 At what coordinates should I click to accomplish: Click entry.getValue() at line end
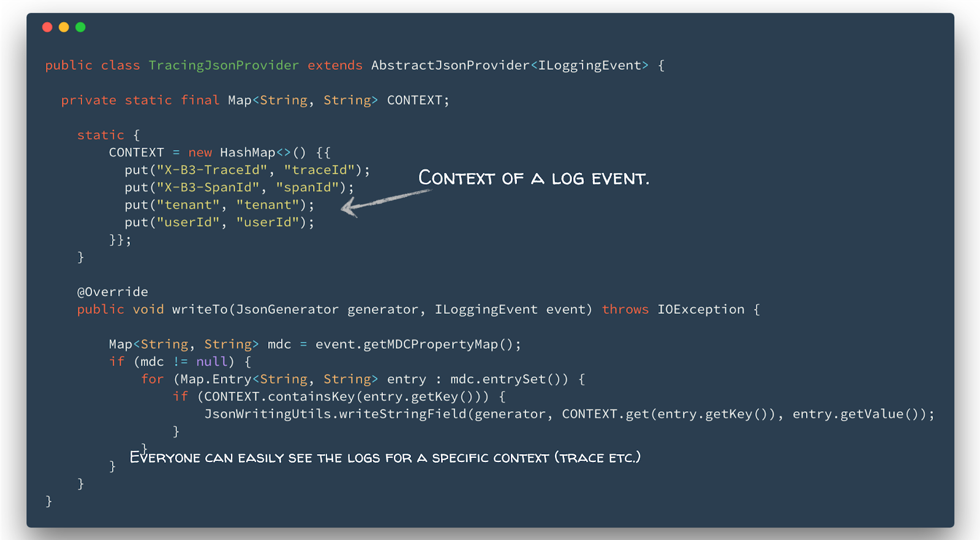pyautogui.click(x=856, y=414)
